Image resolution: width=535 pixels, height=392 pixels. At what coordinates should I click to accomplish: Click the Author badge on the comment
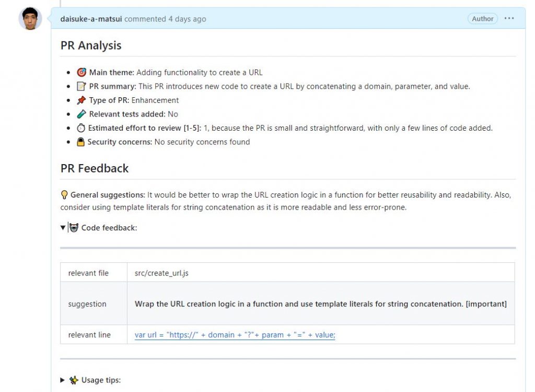coord(482,19)
